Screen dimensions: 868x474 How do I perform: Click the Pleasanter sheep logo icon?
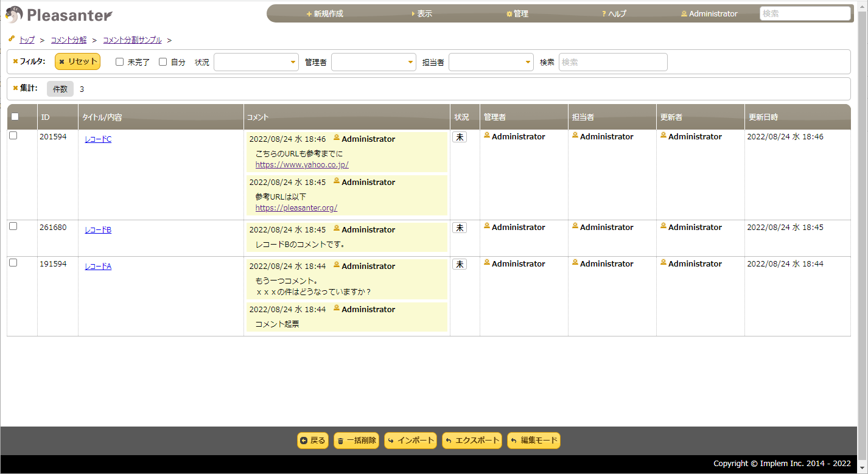[x=13, y=14]
